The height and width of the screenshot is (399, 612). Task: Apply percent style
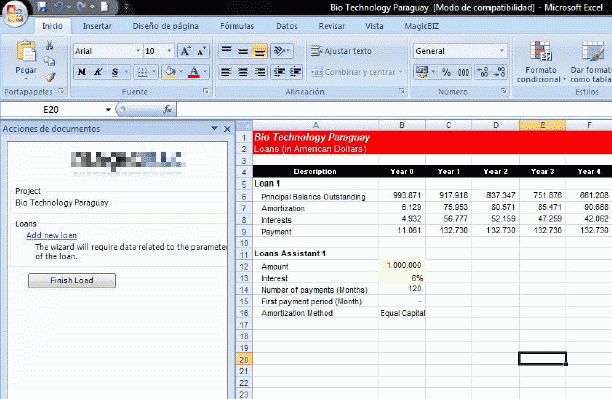446,72
